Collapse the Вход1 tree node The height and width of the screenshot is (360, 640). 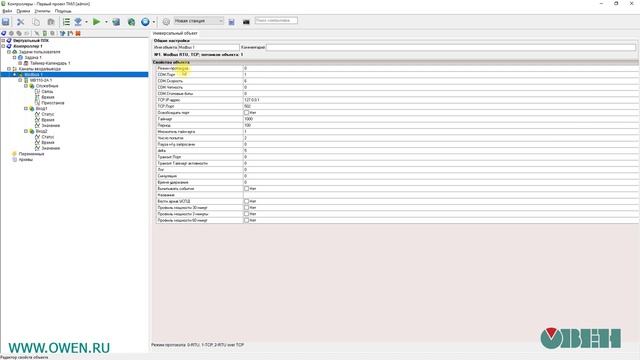(26, 109)
